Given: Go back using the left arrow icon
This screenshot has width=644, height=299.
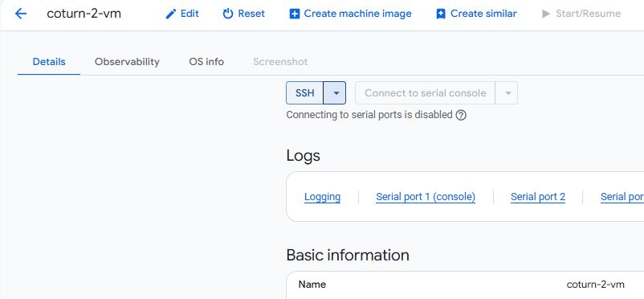Looking at the screenshot, I should click(21, 14).
